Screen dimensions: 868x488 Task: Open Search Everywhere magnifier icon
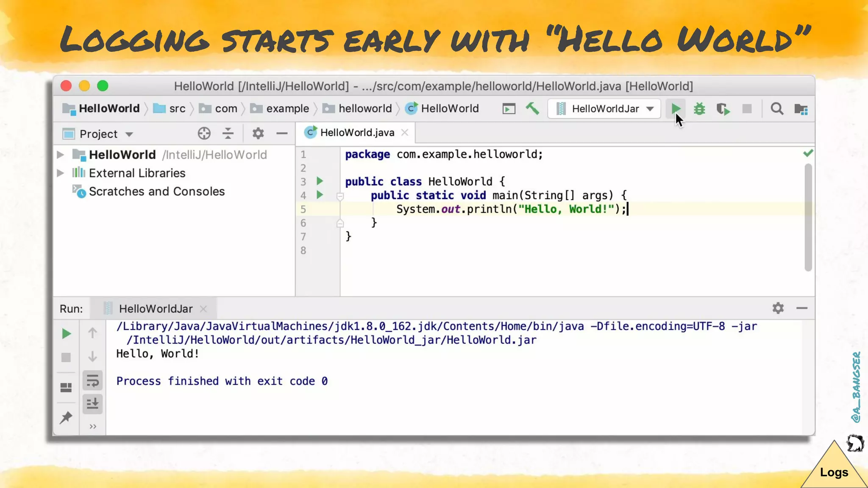777,109
